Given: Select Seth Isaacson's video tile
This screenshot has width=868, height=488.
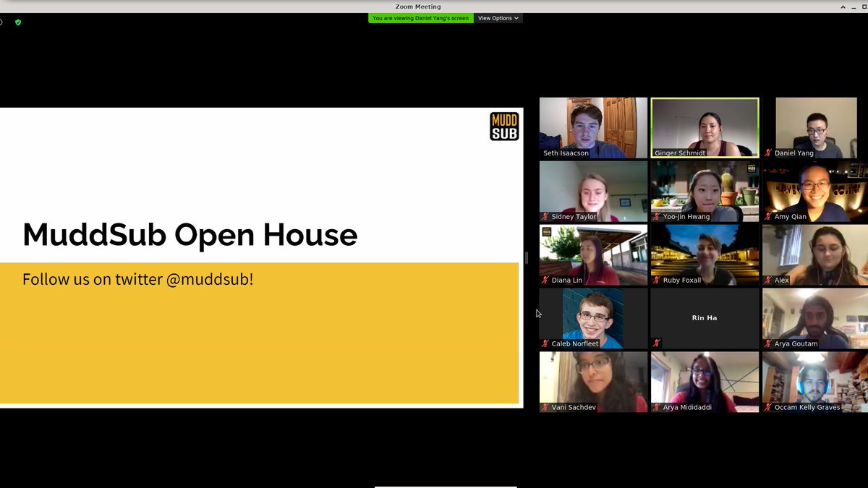Looking at the screenshot, I should click(x=593, y=128).
